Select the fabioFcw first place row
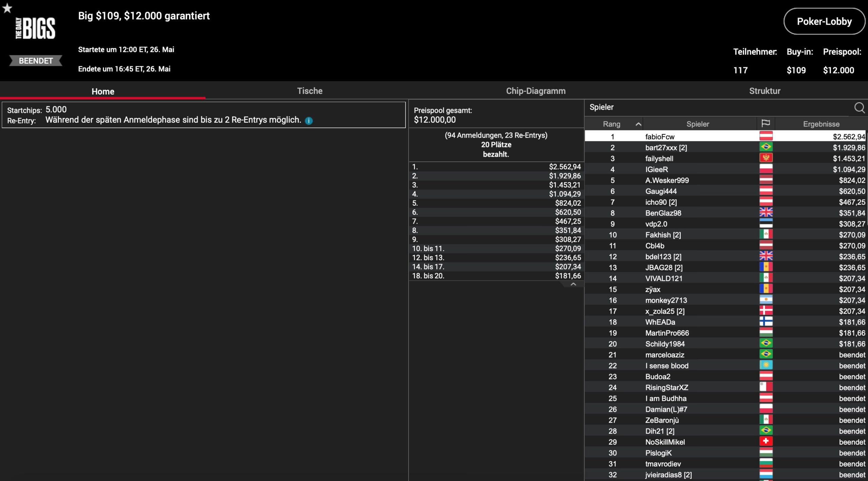The width and height of the screenshot is (868, 481). tap(660, 137)
